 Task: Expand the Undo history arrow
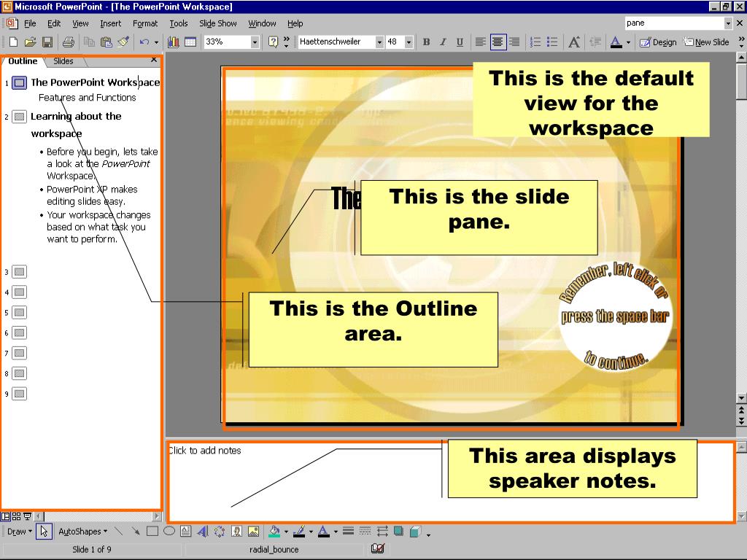click(x=156, y=42)
